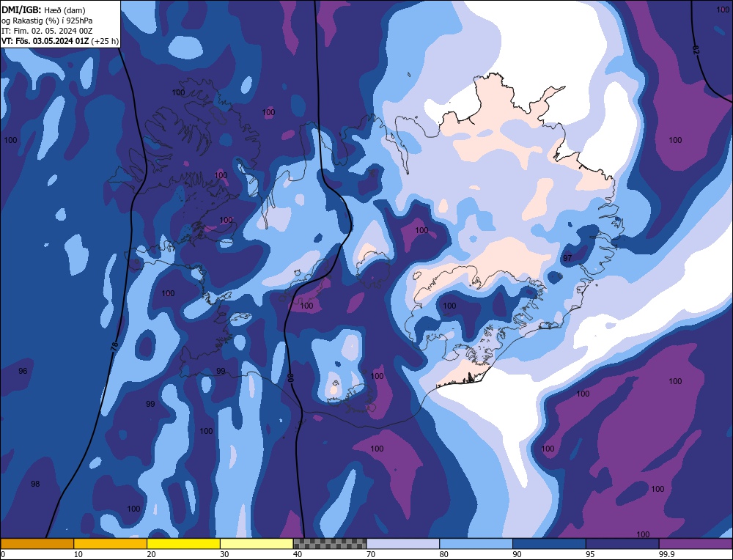This screenshot has height=560, width=733.
Task: Click the "70" legend tick label
Action: [371, 554]
